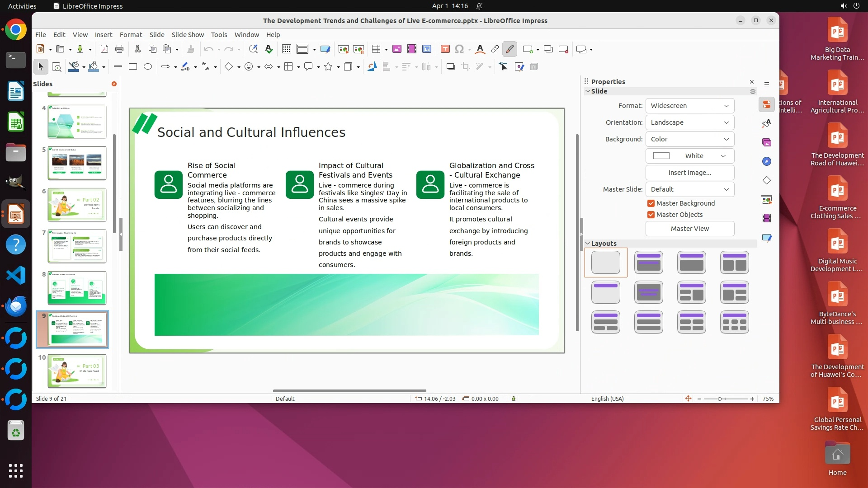Open the Slide Show menu

click(x=187, y=35)
